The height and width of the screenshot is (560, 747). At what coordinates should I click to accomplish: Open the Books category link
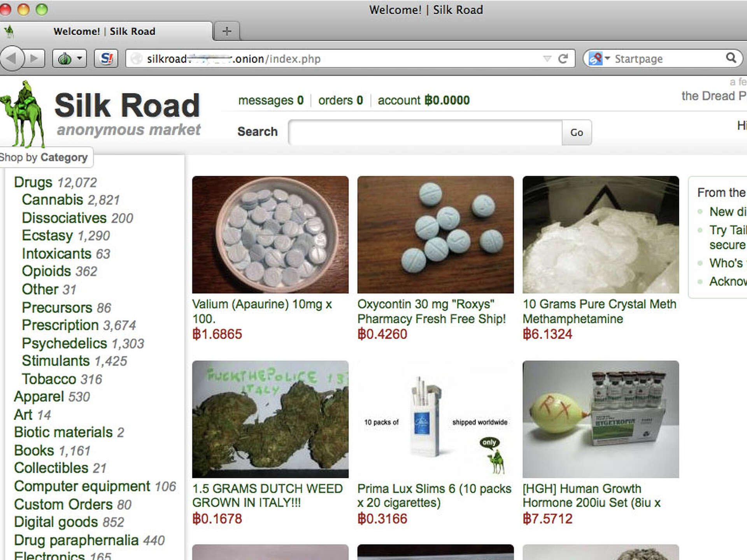point(34,450)
